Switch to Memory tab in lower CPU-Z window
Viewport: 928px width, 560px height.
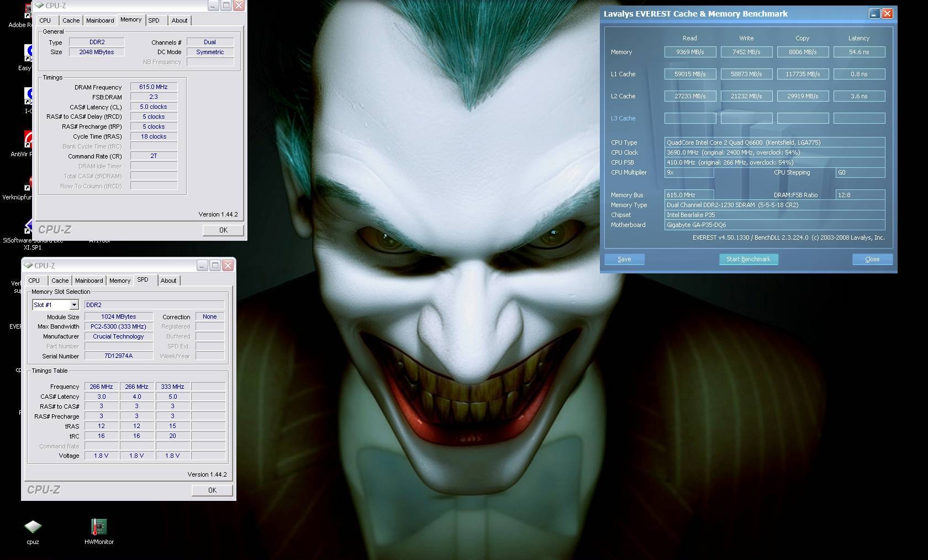120,281
